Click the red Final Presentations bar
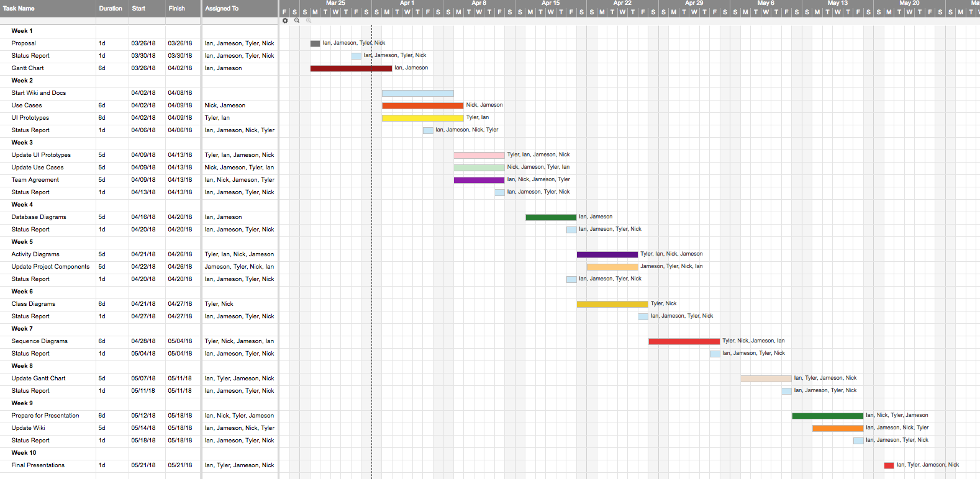The width and height of the screenshot is (980, 479). (x=889, y=465)
